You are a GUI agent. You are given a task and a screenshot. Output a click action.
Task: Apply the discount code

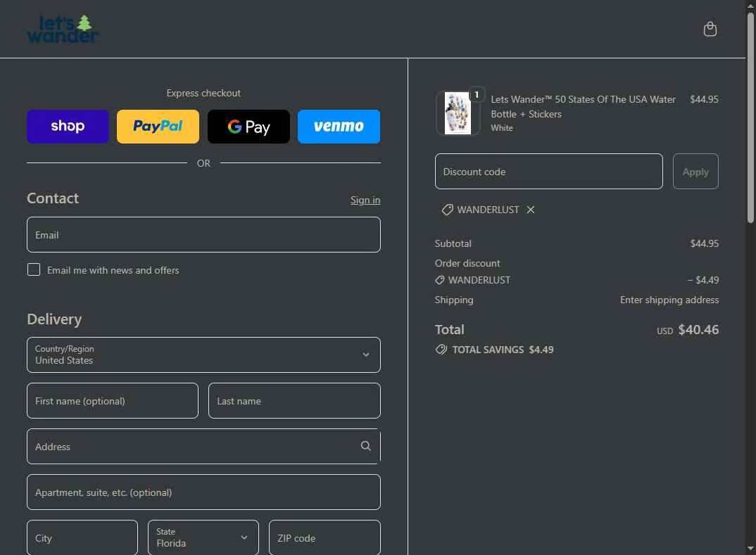[x=695, y=172]
